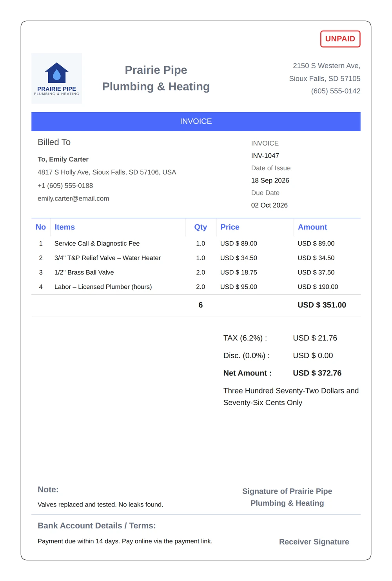Click amount USD $ 37.50

click(x=316, y=273)
